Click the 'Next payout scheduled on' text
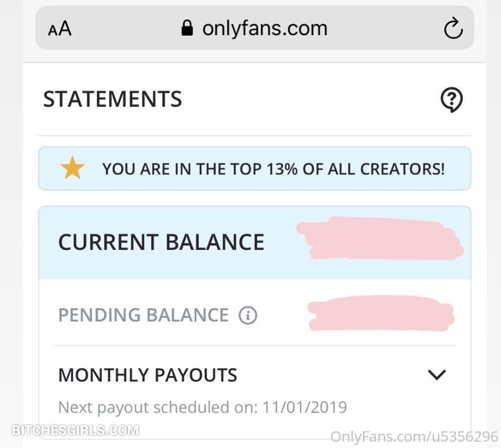 158,407
